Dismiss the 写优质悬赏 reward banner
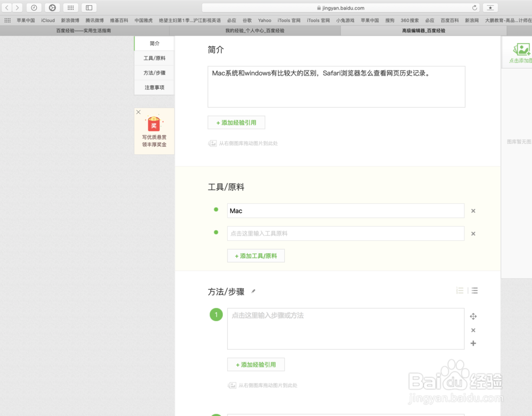This screenshot has width=532, height=416. coord(138,112)
